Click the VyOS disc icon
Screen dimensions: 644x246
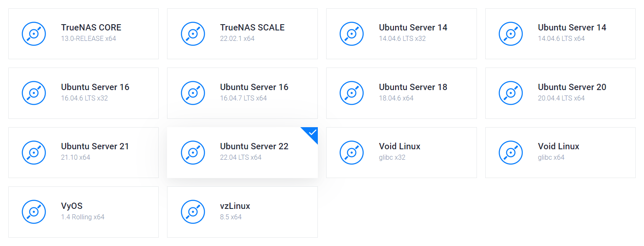[33, 212]
